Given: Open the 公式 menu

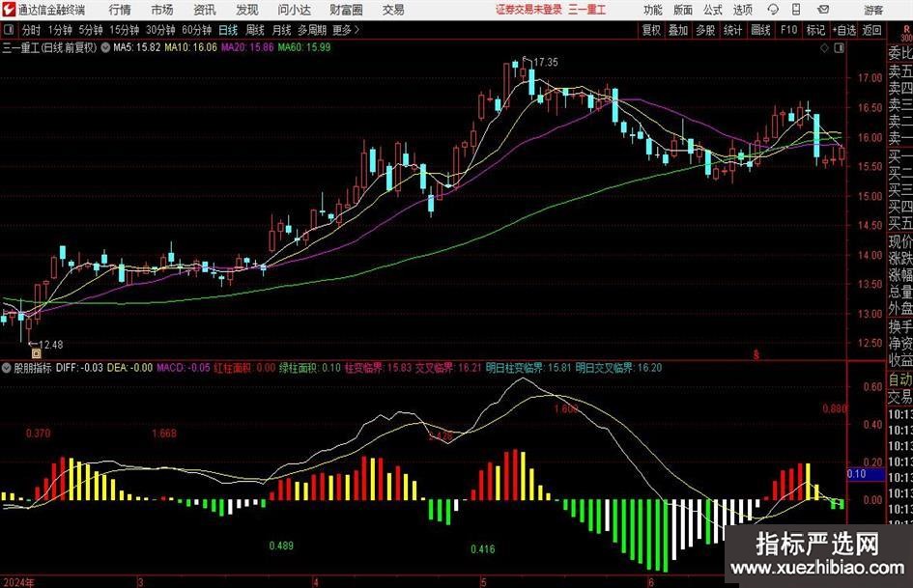Looking at the screenshot, I should coord(712,10).
